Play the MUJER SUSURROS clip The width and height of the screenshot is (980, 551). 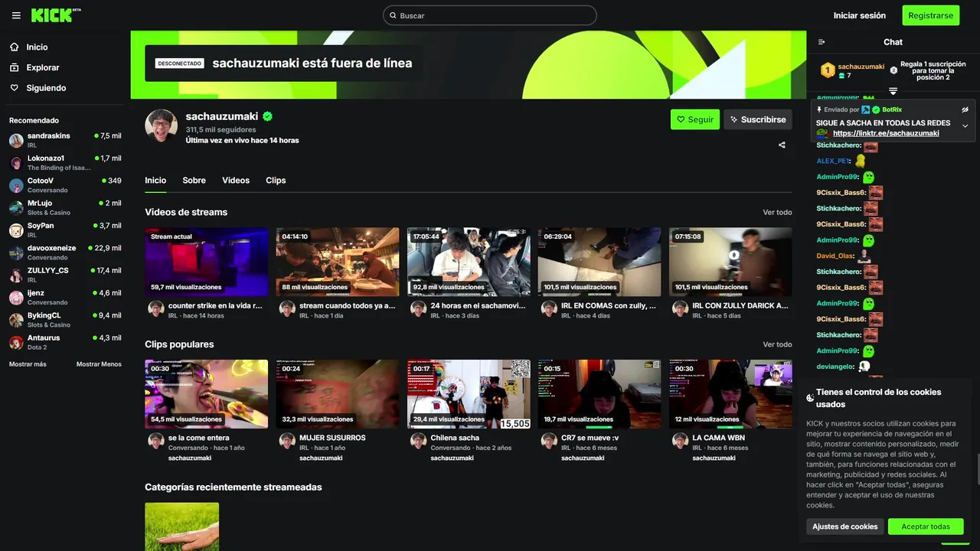(x=338, y=394)
